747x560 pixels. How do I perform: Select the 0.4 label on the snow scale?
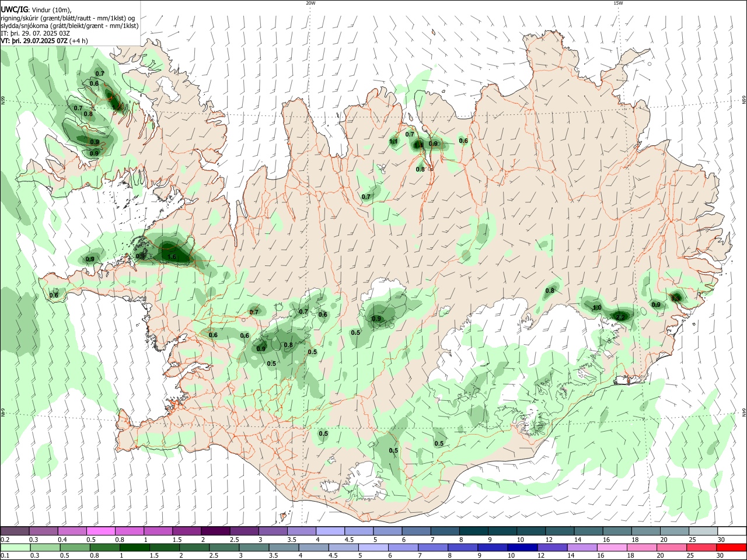pyautogui.click(x=62, y=540)
